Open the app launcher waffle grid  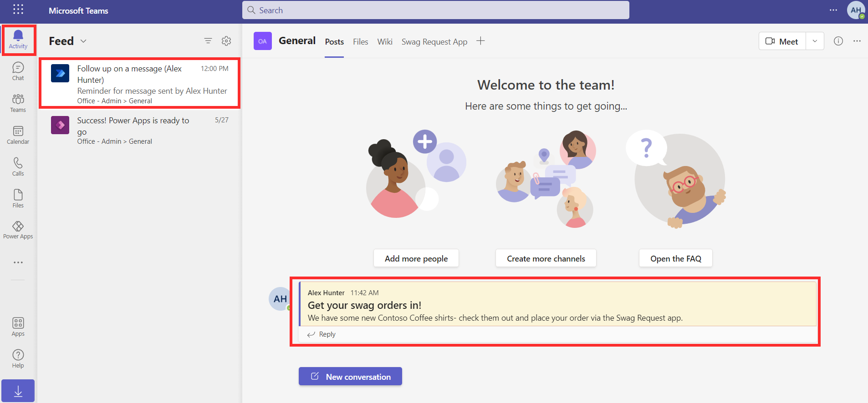18,9
